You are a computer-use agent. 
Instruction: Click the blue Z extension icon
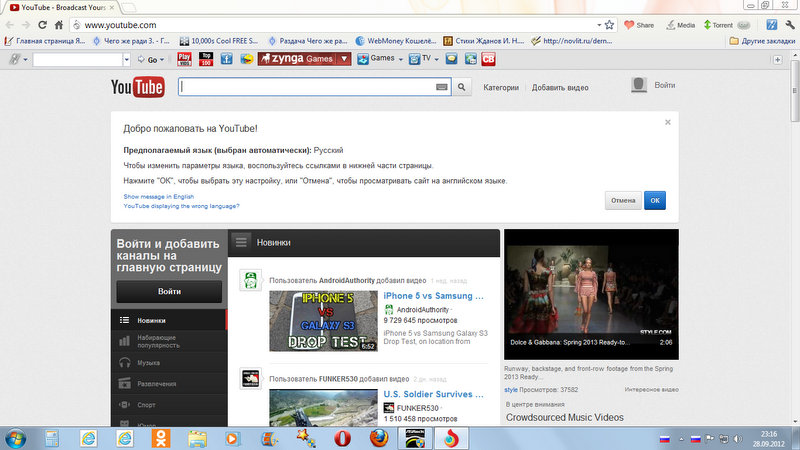(x=771, y=24)
